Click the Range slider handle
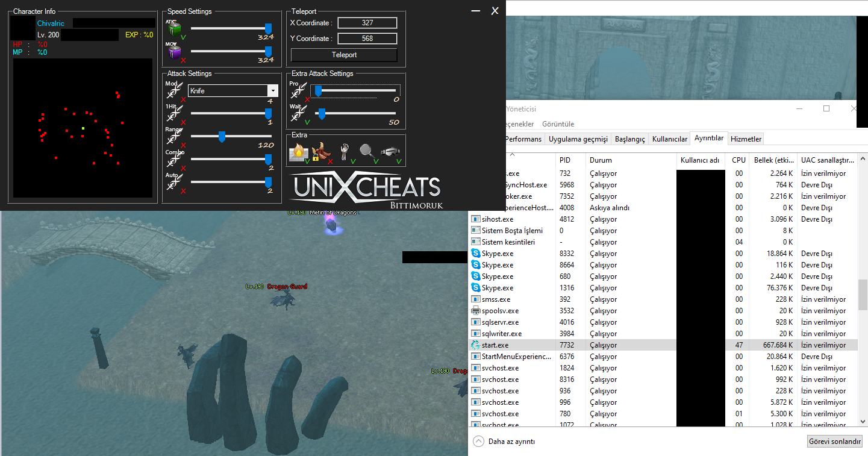868x456 pixels. (x=222, y=137)
